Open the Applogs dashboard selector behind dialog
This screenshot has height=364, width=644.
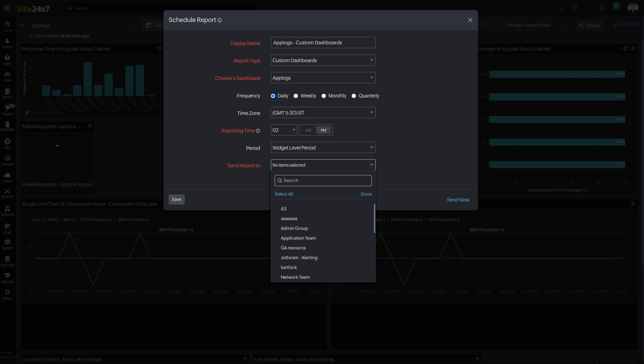[82, 25]
